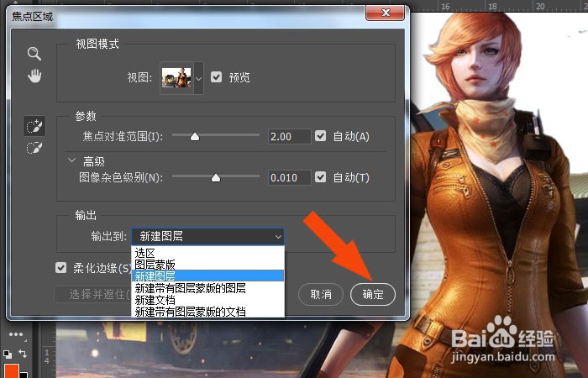
Task: Select the Zoom tool in Focus Area dialog
Action: [x=34, y=54]
